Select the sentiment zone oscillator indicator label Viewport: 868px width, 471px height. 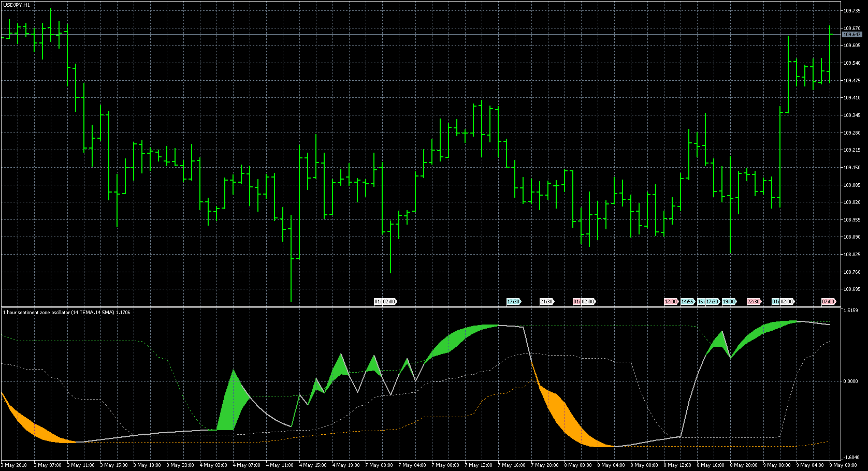66,313
